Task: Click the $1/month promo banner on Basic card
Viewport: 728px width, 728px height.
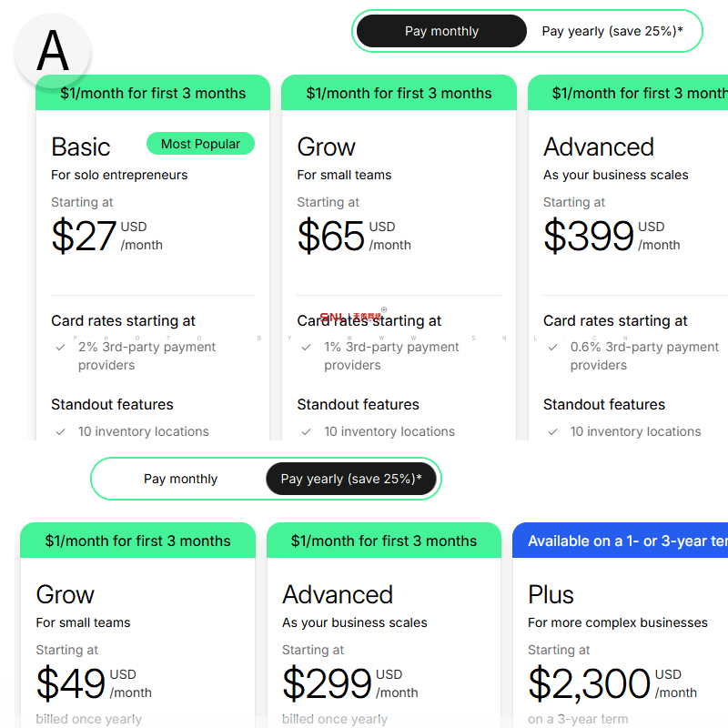Action: click(x=153, y=93)
